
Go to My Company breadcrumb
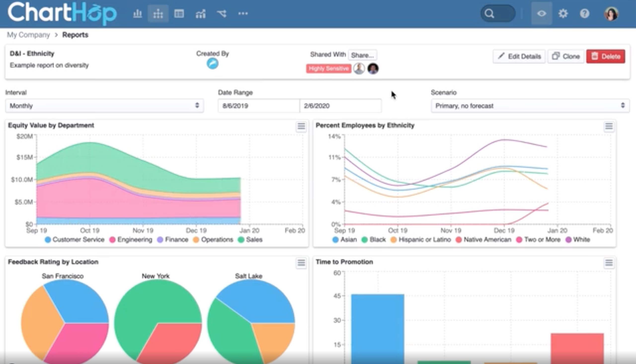[x=28, y=35]
